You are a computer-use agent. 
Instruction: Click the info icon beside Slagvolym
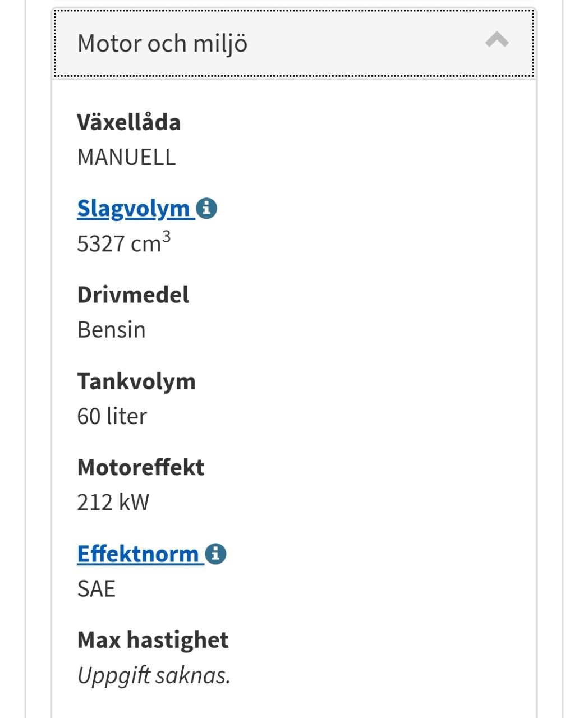click(x=206, y=208)
